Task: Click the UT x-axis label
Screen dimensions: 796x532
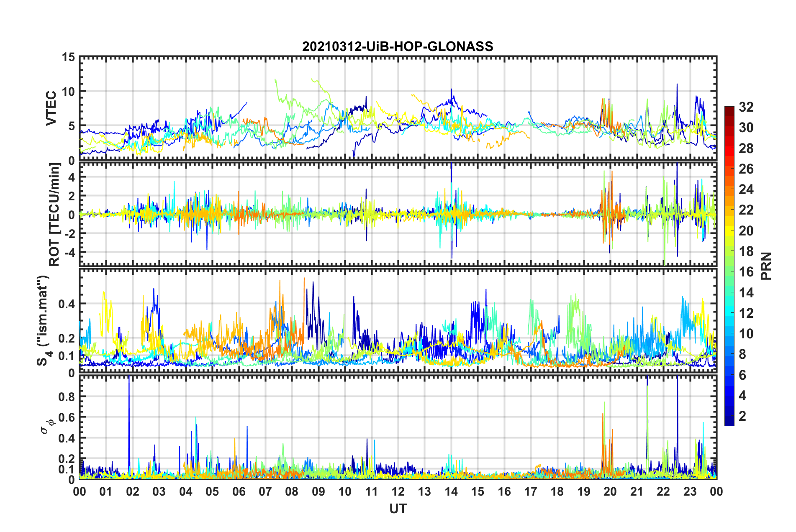Action: pyautogui.click(x=398, y=508)
